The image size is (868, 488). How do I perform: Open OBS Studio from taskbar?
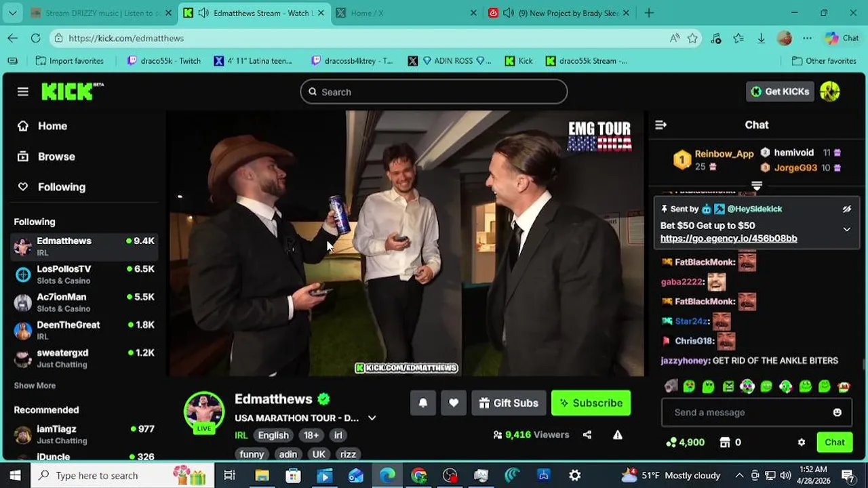(450, 475)
